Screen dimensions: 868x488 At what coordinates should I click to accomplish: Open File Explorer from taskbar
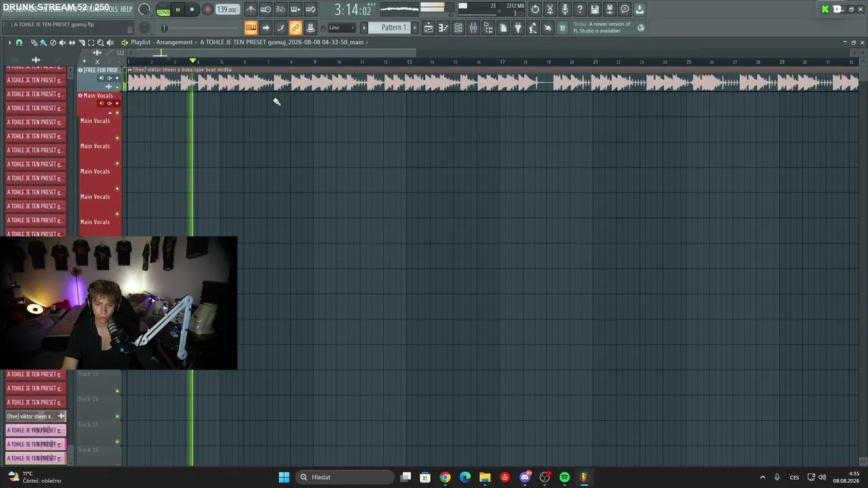(x=485, y=477)
